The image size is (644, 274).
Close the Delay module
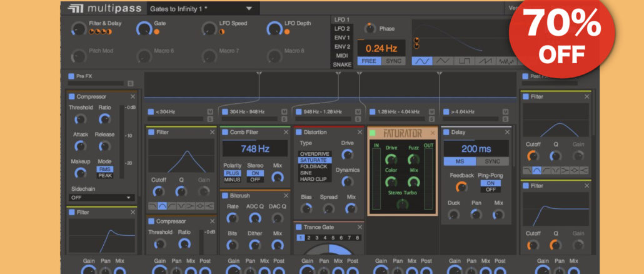point(507,132)
